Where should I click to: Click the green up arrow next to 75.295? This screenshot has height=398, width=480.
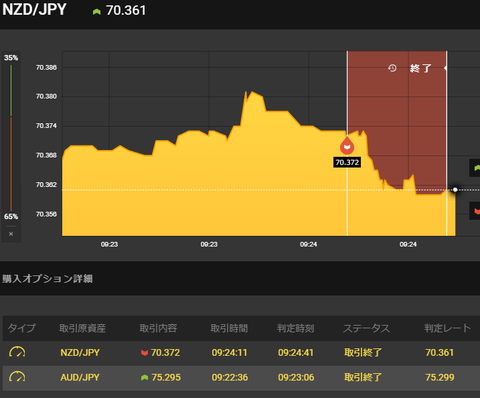pos(144,377)
